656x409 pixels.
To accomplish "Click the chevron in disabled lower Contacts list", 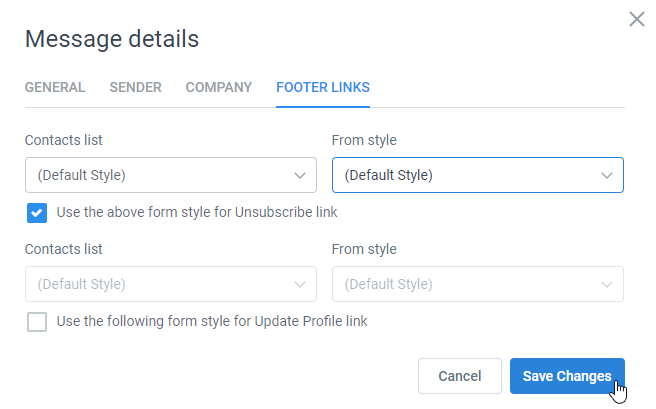I will click(x=300, y=285).
